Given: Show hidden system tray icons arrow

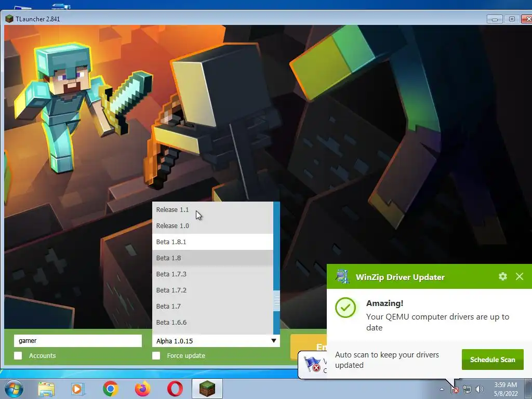Looking at the screenshot, I should 442,389.
